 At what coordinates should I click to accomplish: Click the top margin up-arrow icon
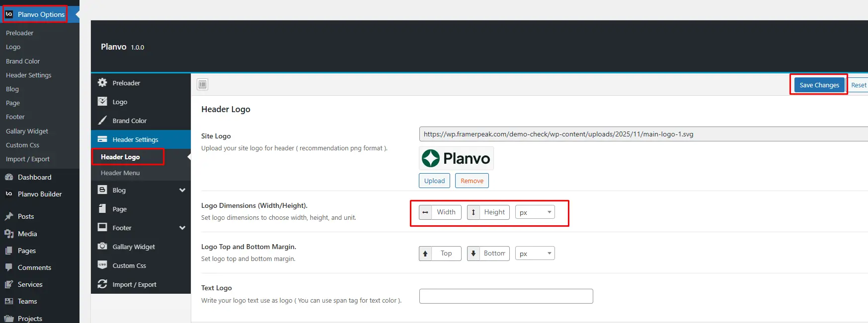[x=425, y=254]
